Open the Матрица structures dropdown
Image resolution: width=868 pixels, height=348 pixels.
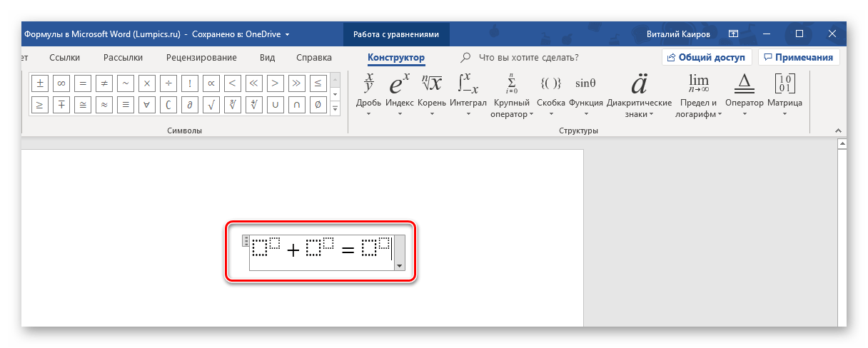coord(784,94)
